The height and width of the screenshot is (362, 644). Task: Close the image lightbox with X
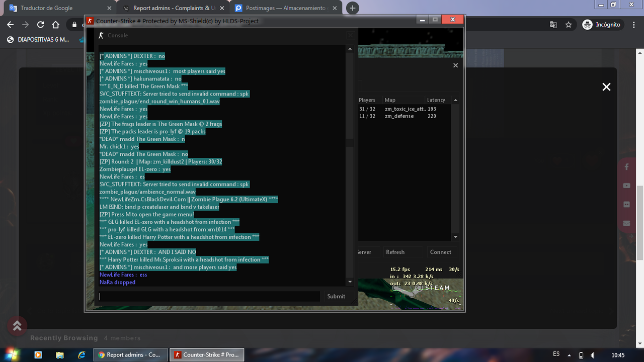(x=606, y=87)
